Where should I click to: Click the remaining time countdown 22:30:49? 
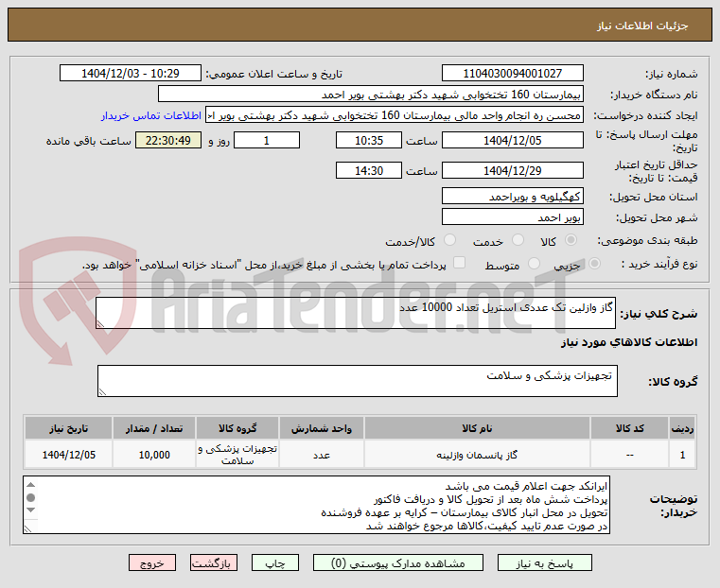(168, 140)
